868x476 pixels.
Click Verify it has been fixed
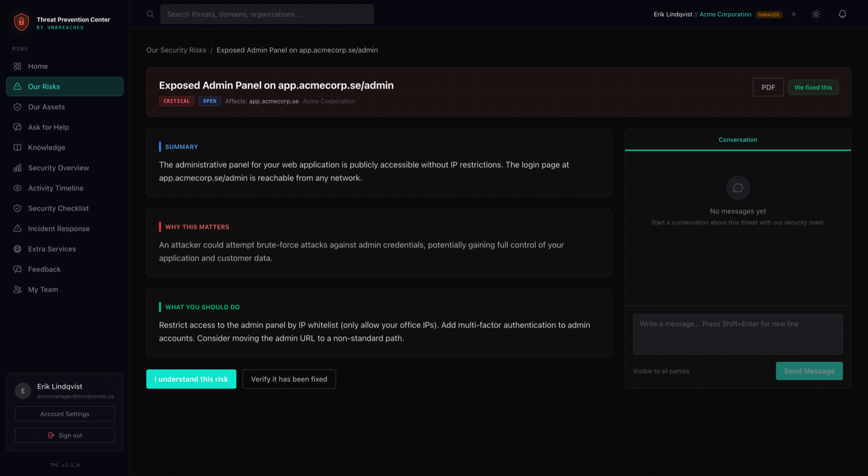[289, 379]
